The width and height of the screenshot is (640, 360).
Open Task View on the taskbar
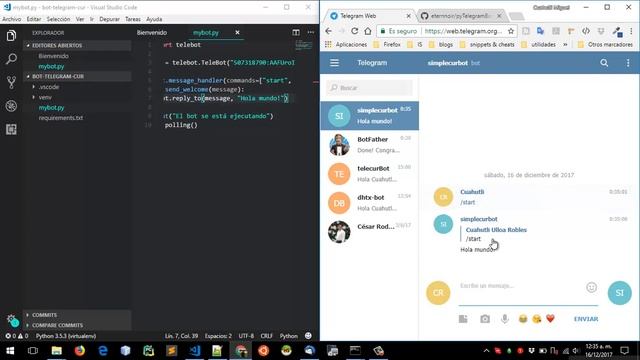coord(33,351)
